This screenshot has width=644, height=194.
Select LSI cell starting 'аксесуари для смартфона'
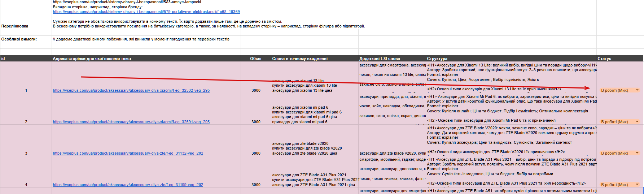coord(392,77)
